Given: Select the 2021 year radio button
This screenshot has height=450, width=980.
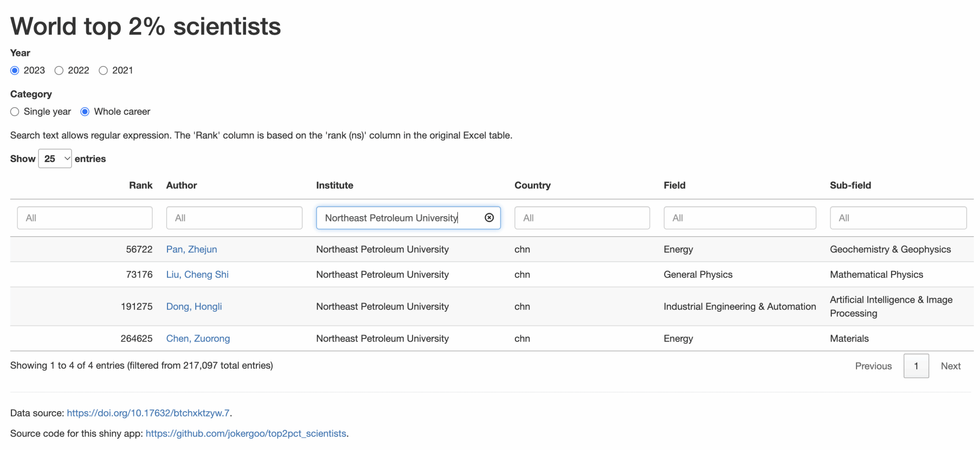Looking at the screenshot, I should pos(103,70).
